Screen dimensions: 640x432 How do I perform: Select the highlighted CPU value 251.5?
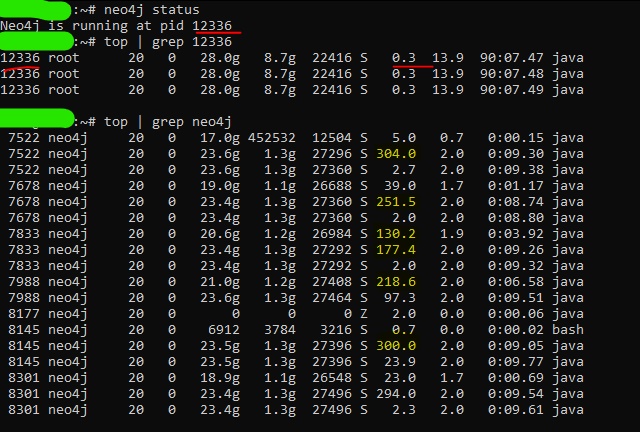(396, 202)
